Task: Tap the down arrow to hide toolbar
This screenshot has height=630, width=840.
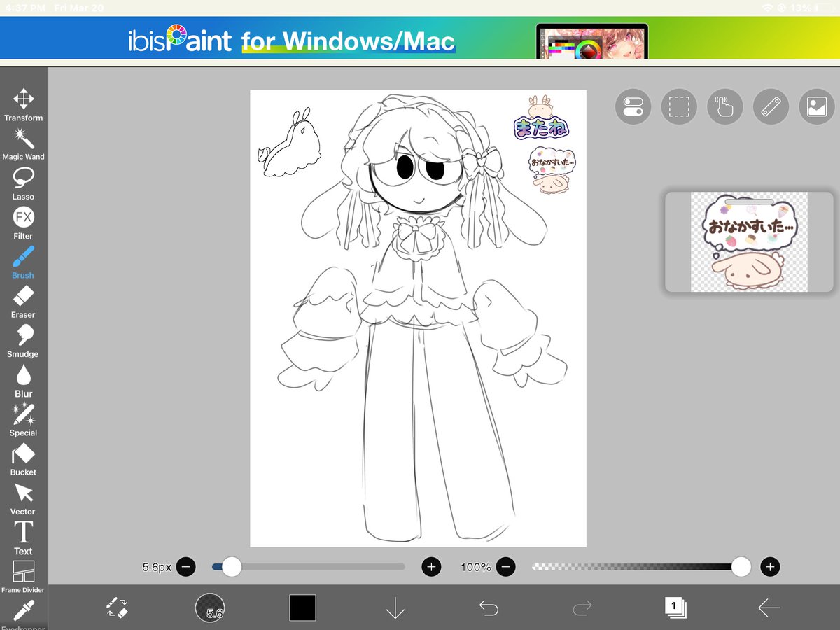Action: pyautogui.click(x=395, y=608)
